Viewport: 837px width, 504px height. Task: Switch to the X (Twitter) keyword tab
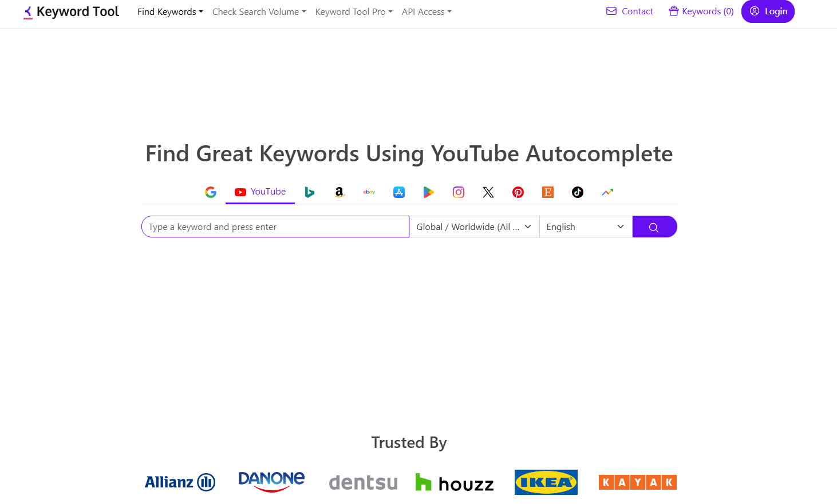pyautogui.click(x=488, y=192)
